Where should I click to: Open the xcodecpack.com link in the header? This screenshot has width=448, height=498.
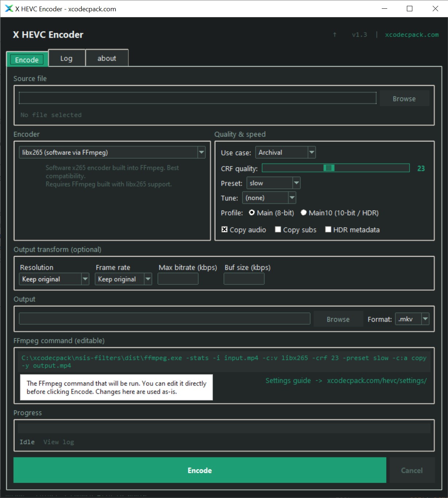coord(412,35)
